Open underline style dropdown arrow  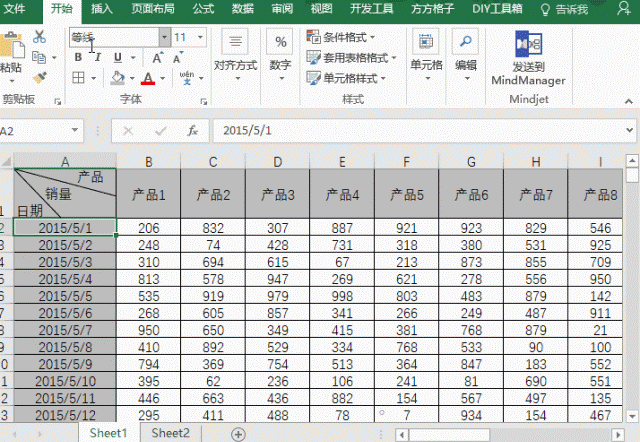point(133,58)
